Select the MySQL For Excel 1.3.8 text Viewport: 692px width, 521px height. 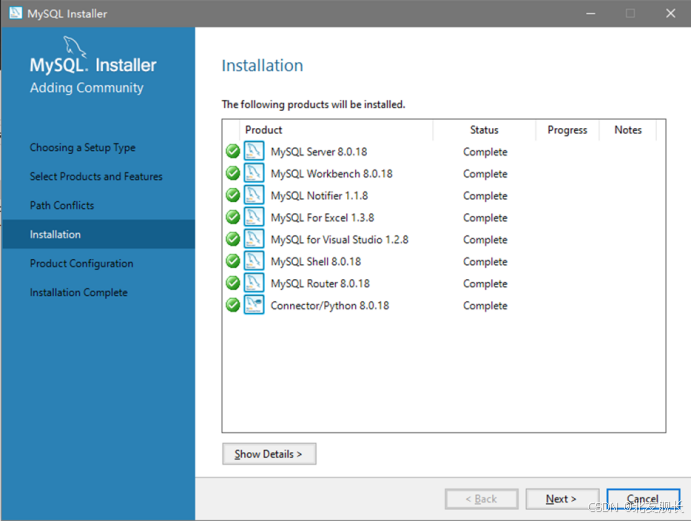pos(322,218)
